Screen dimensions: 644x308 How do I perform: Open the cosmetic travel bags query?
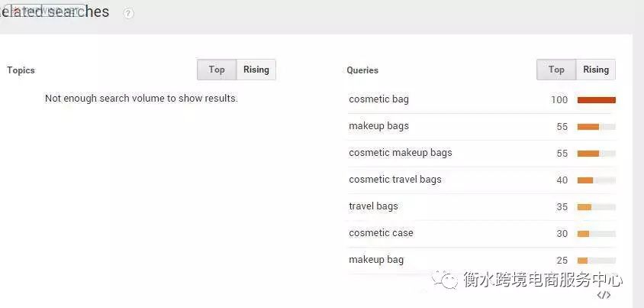click(x=395, y=180)
